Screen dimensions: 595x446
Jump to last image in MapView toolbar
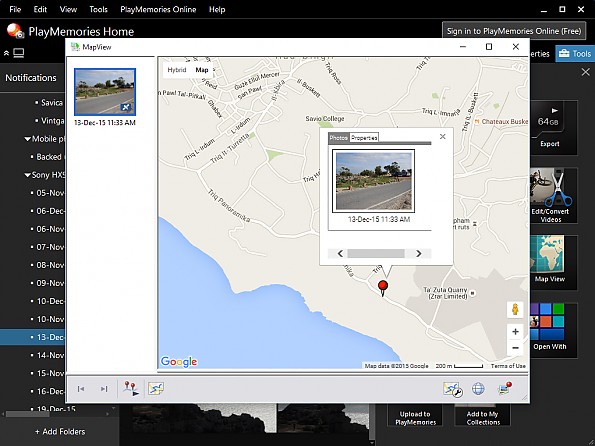[104, 389]
